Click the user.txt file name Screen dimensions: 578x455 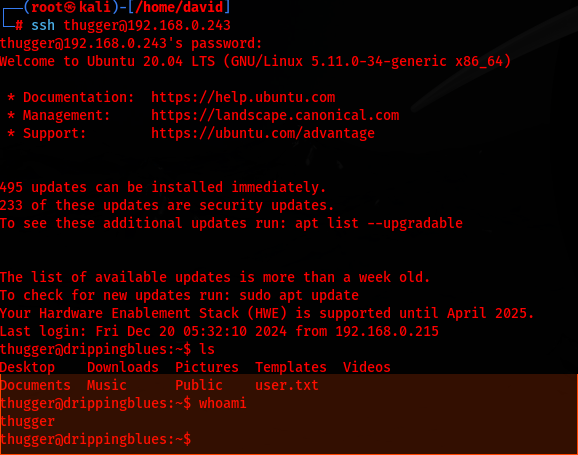[287, 385]
